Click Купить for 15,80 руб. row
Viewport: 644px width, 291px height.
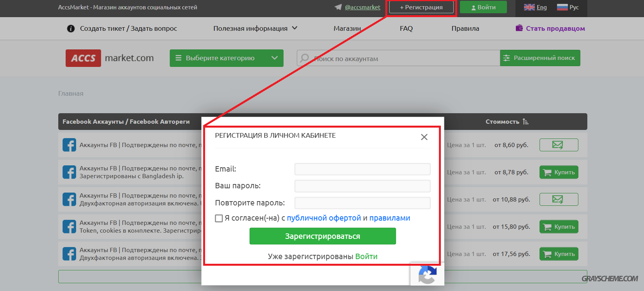click(x=559, y=227)
